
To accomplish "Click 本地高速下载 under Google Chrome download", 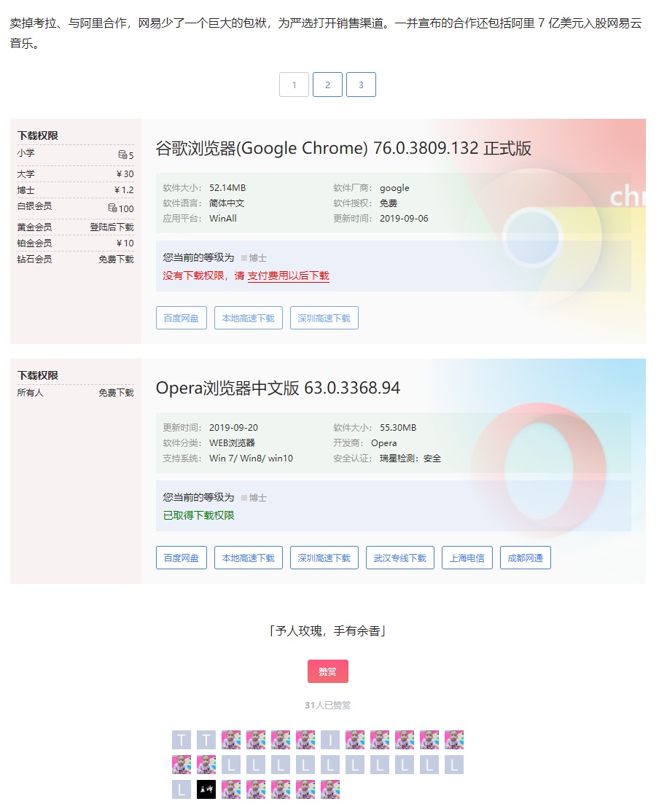I will tap(249, 318).
